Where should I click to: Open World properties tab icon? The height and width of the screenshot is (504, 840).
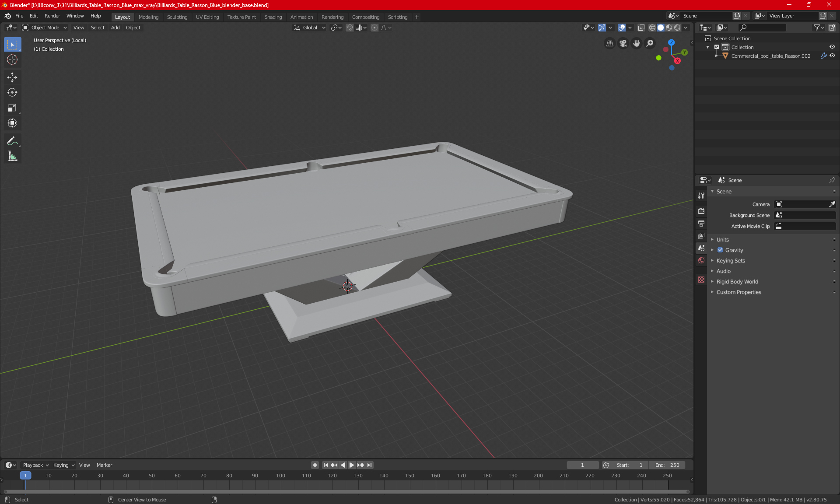coord(701,260)
